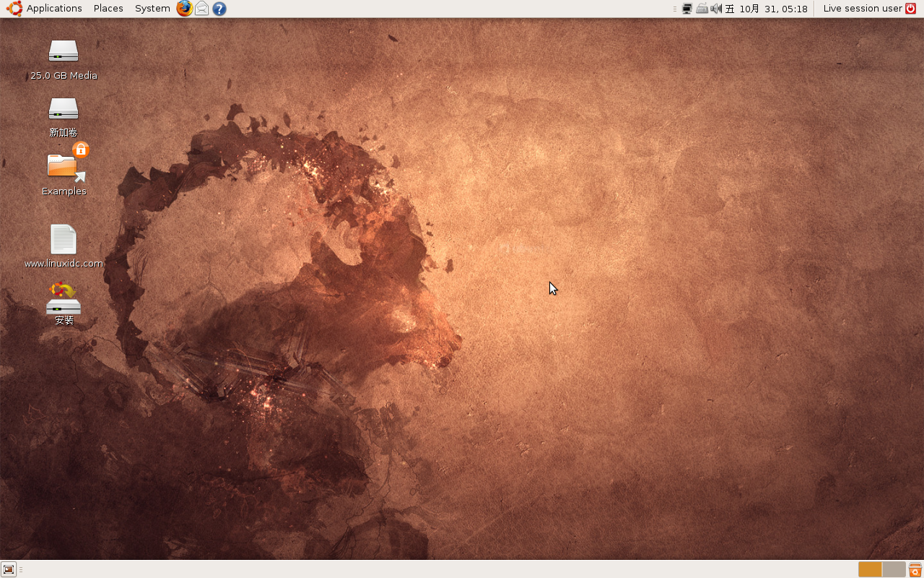The height and width of the screenshot is (578, 924).
Task: Toggle the Show Desktop button
Action: point(9,569)
